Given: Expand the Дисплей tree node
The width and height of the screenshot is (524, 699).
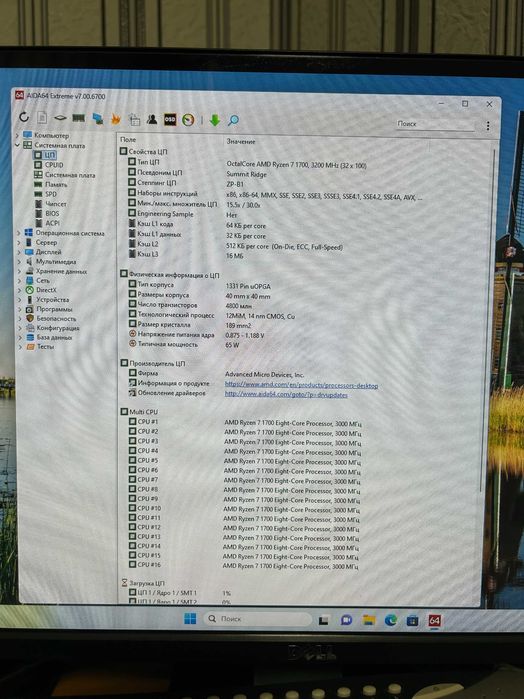Looking at the screenshot, I should pyautogui.click(x=19, y=252).
